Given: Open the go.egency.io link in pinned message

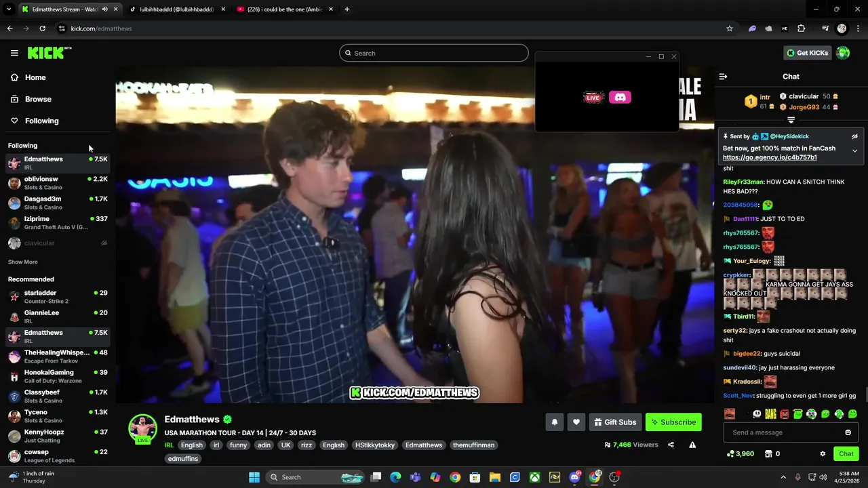Looking at the screenshot, I should (770, 157).
